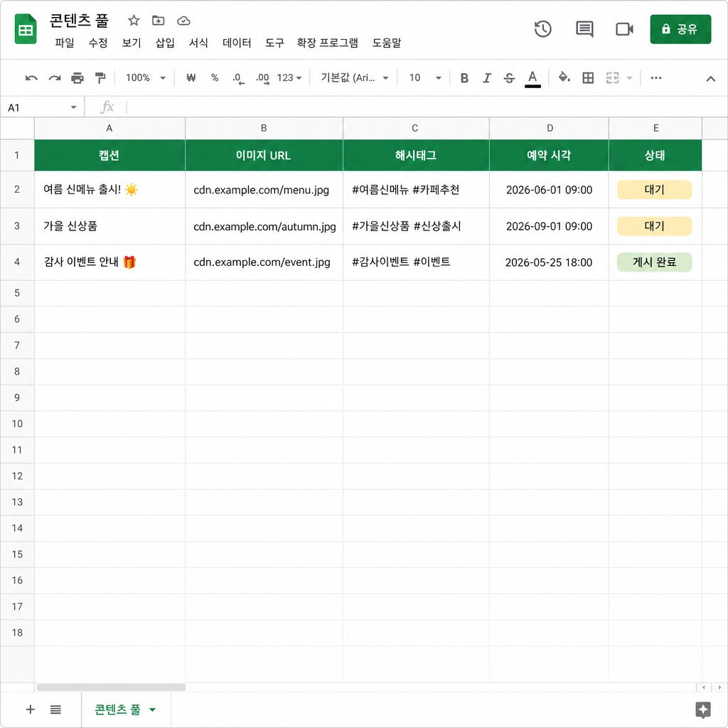Select the 여름 신메뉴 출시! cell
This screenshot has height=728, width=728.
[109, 189]
